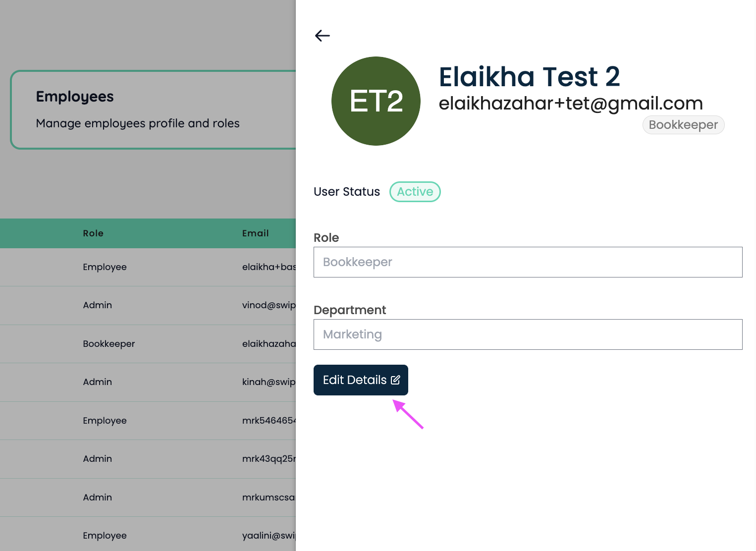Click the pencil icon in Edit Details
The width and height of the screenshot is (756, 551).
395,380
